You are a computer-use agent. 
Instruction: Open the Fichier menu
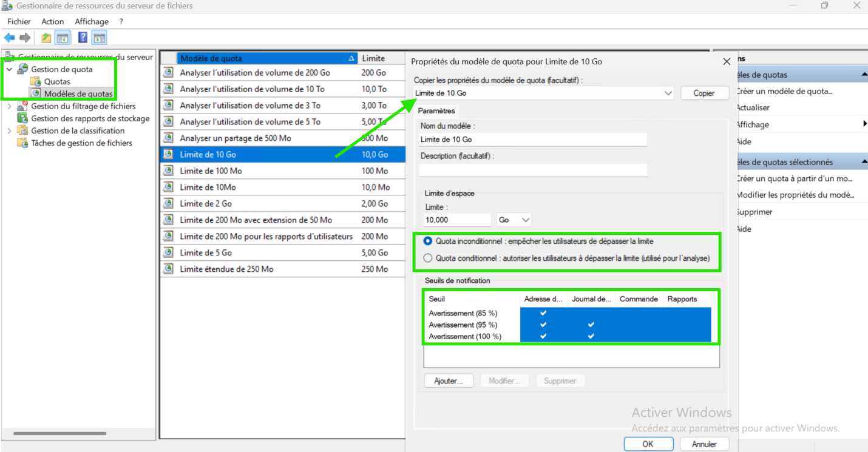[19, 21]
